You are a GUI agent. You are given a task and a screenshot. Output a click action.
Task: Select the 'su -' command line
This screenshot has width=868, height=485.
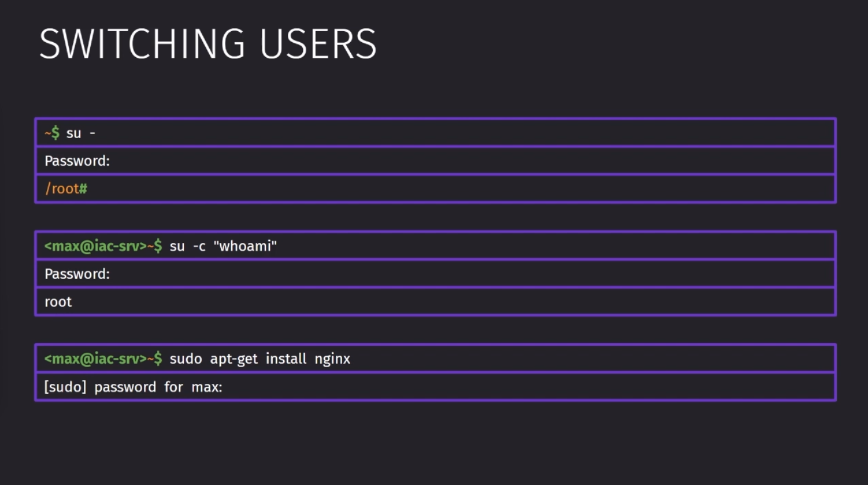435,132
